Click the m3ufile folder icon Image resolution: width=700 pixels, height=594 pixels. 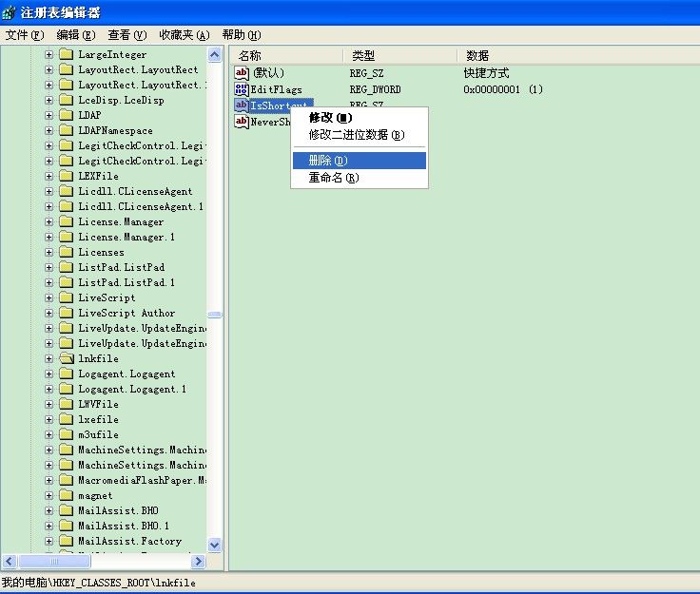click(x=66, y=434)
